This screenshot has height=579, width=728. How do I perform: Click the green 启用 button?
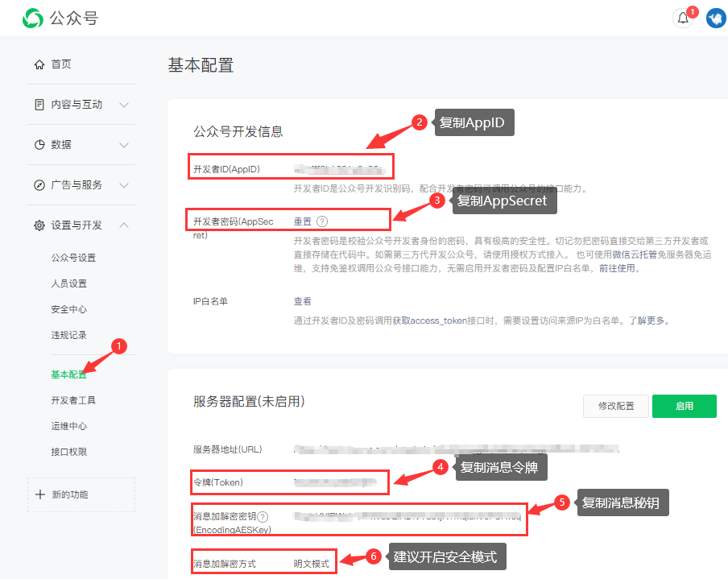tap(685, 407)
